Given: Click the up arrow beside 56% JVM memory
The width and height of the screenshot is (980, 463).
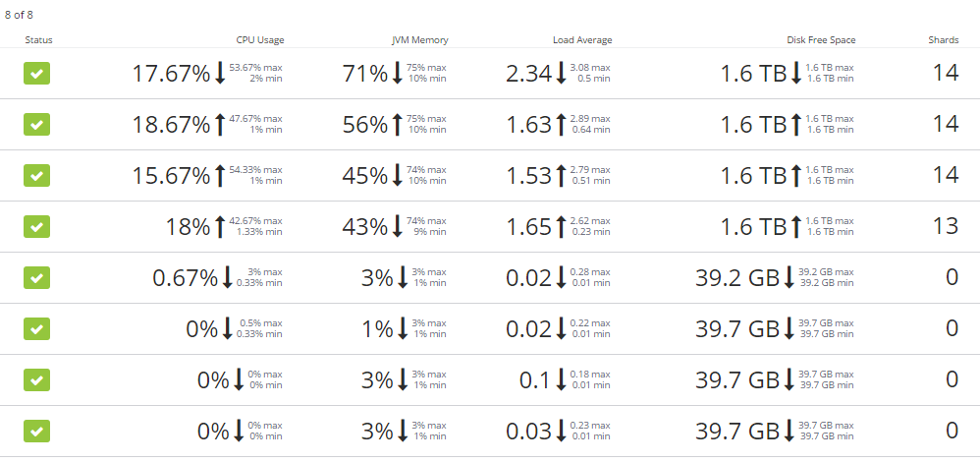Looking at the screenshot, I should click(x=397, y=125).
